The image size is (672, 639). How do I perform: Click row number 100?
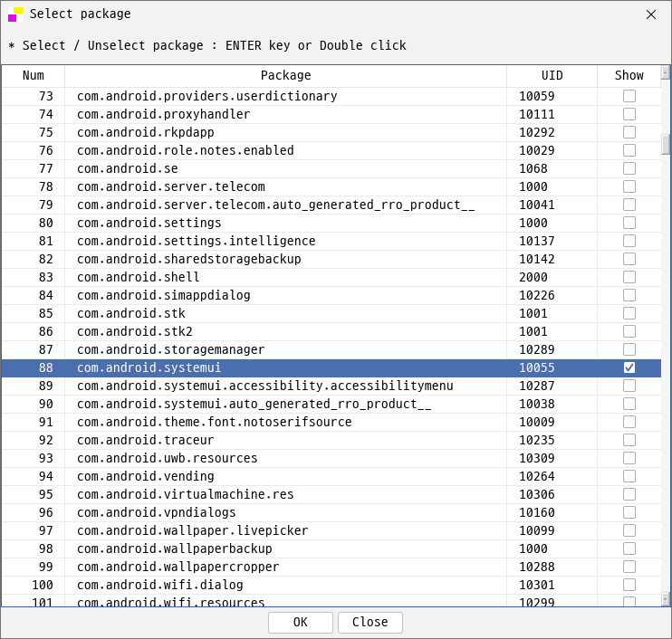tap(43, 585)
